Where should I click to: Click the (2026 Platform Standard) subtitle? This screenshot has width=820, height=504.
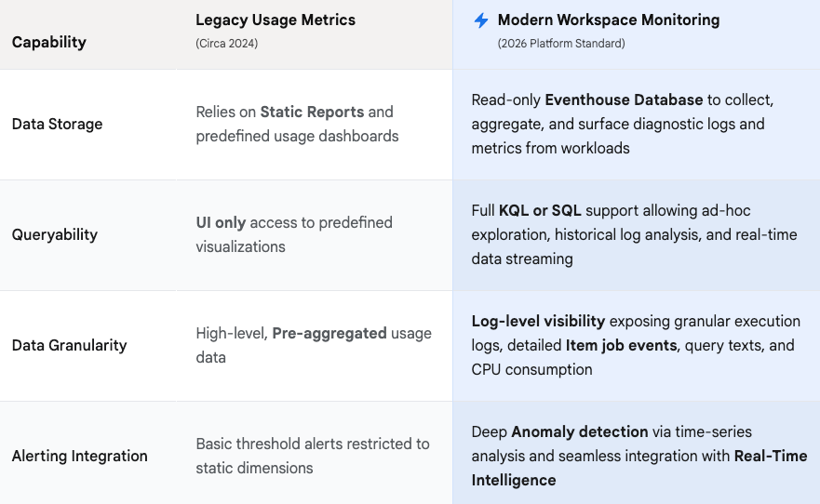[561, 44]
